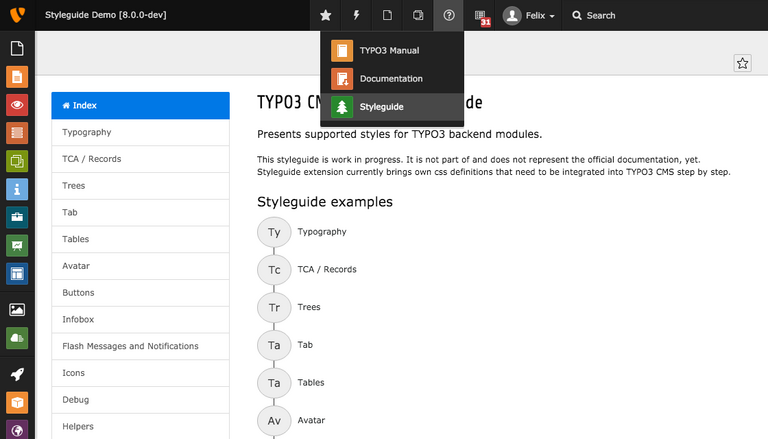The image size is (768, 439).
Task: Select Flash Messages and Notifications item
Action: [x=141, y=346]
